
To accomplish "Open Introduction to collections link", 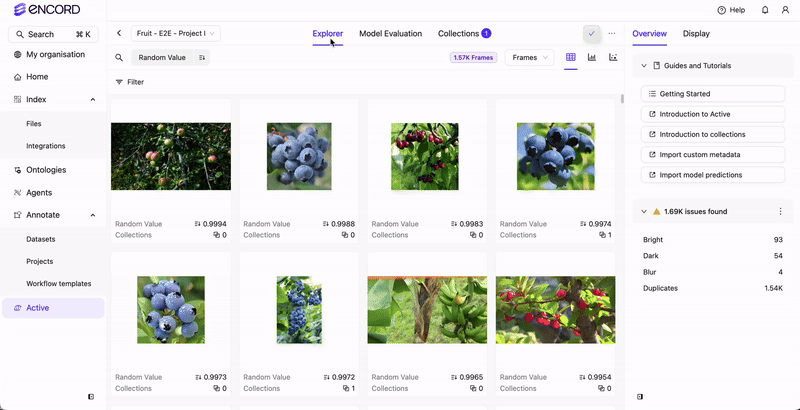I will tap(713, 135).
